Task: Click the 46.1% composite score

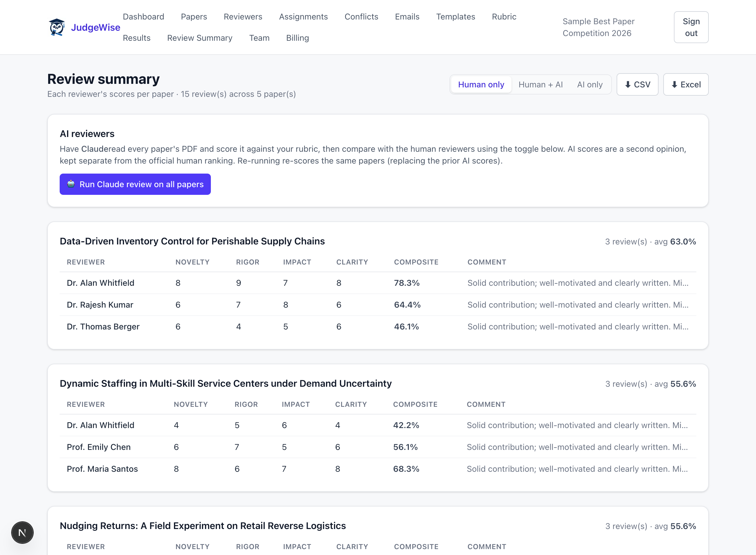Action: (406, 327)
